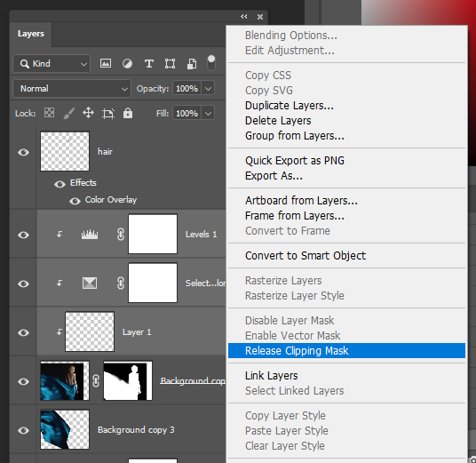This screenshot has width=476, height=463.
Task: Toggle layer filtering on/off switch
Action: [x=211, y=63]
